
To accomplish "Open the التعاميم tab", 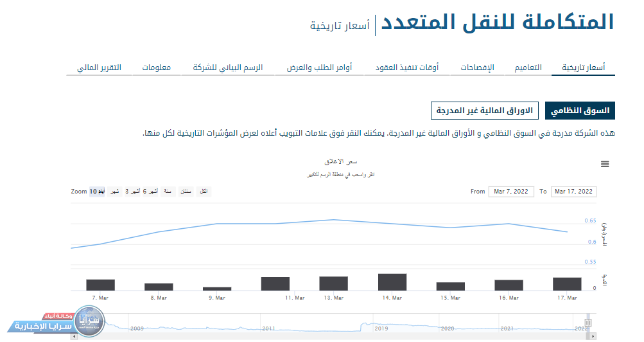I will 528,67.
